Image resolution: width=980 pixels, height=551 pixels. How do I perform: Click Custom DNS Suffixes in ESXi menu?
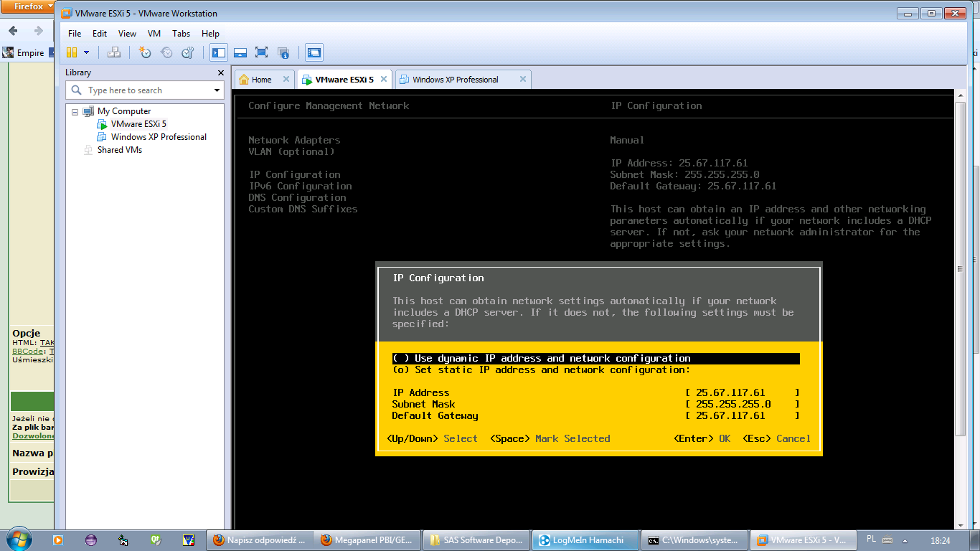303,209
